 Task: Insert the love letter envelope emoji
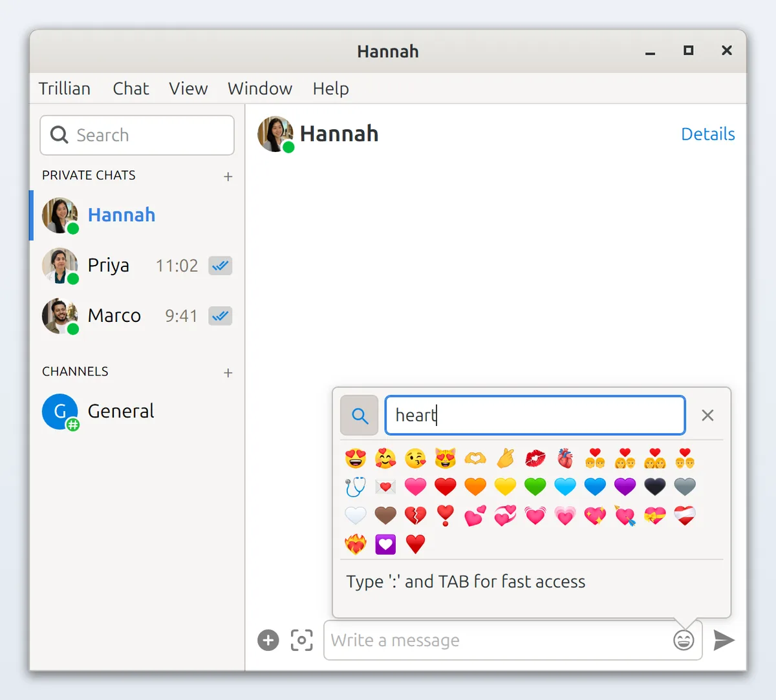point(385,486)
